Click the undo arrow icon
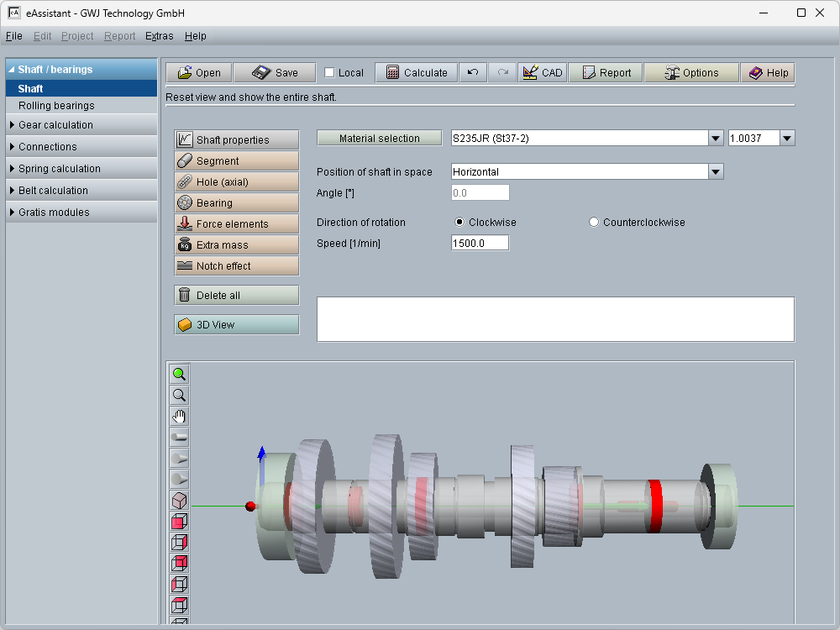840x630 pixels. click(x=473, y=73)
